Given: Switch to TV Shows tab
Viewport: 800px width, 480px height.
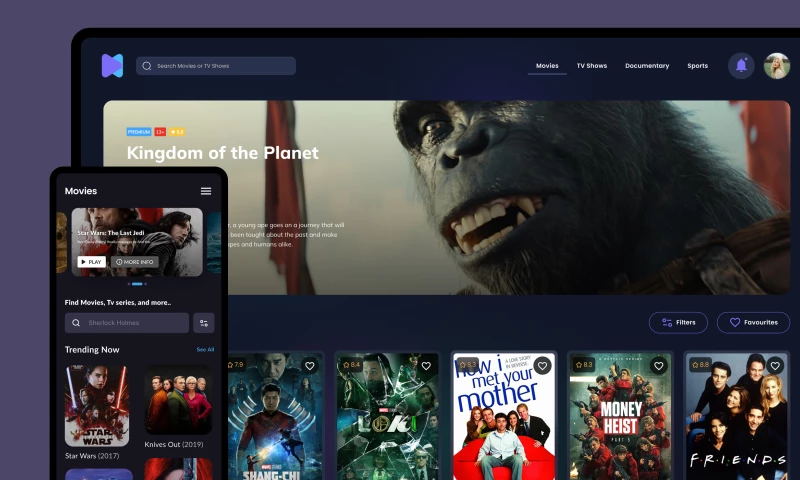Looking at the screenshot, I should 592,66.
